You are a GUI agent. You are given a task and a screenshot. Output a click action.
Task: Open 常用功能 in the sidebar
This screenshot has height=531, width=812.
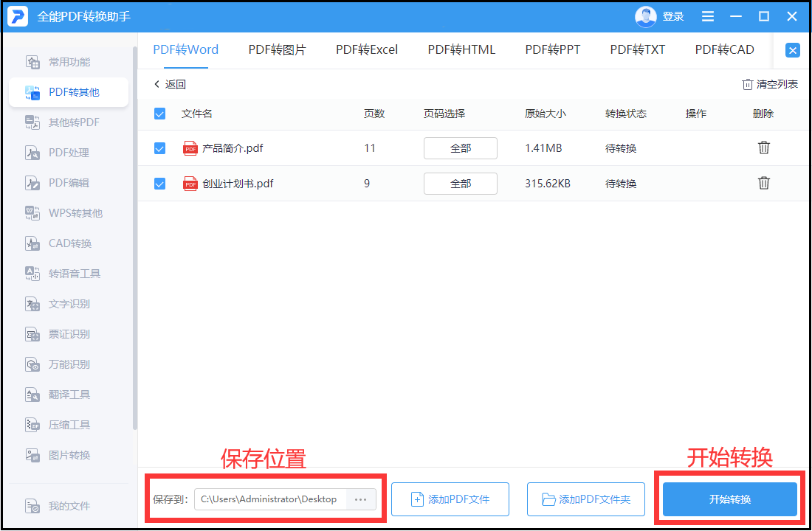[x=69, y=62]
